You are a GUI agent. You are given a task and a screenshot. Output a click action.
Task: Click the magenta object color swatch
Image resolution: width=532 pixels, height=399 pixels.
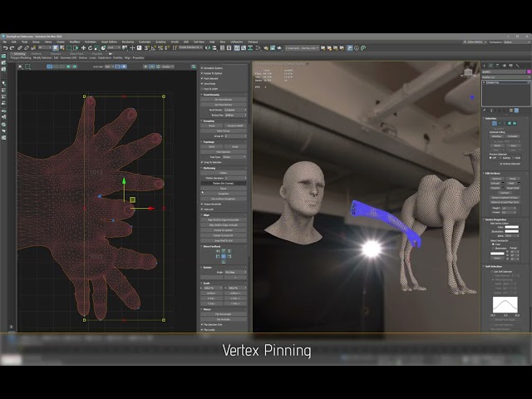point(529,72)
